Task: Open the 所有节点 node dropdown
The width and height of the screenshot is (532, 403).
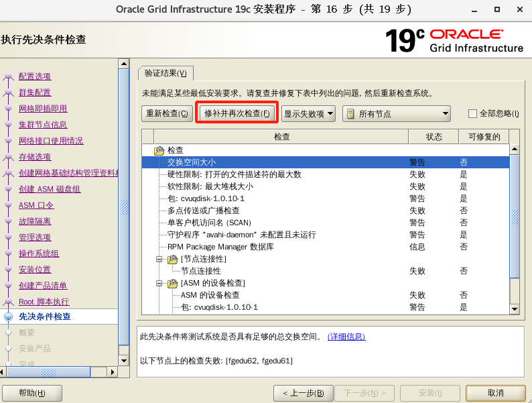Action: [396, 114]
